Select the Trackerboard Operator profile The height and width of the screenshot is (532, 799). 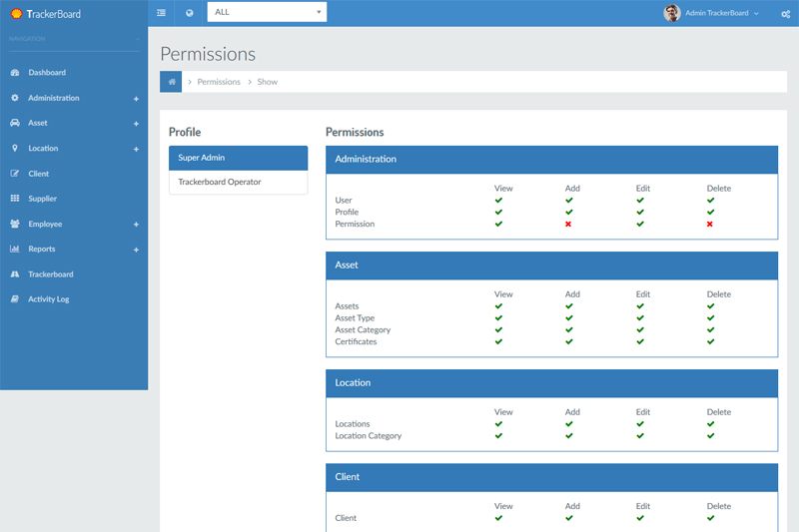(238, 183)
